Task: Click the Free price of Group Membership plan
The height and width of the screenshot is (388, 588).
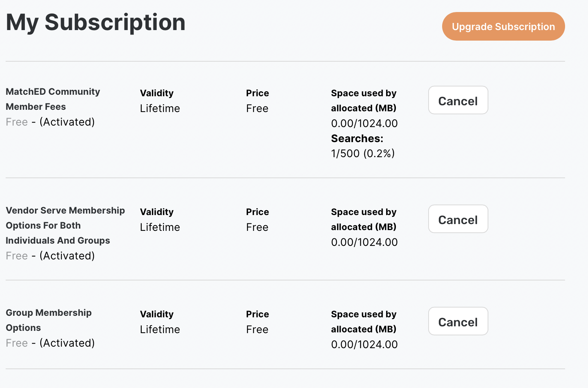Action: pos(257,330)
